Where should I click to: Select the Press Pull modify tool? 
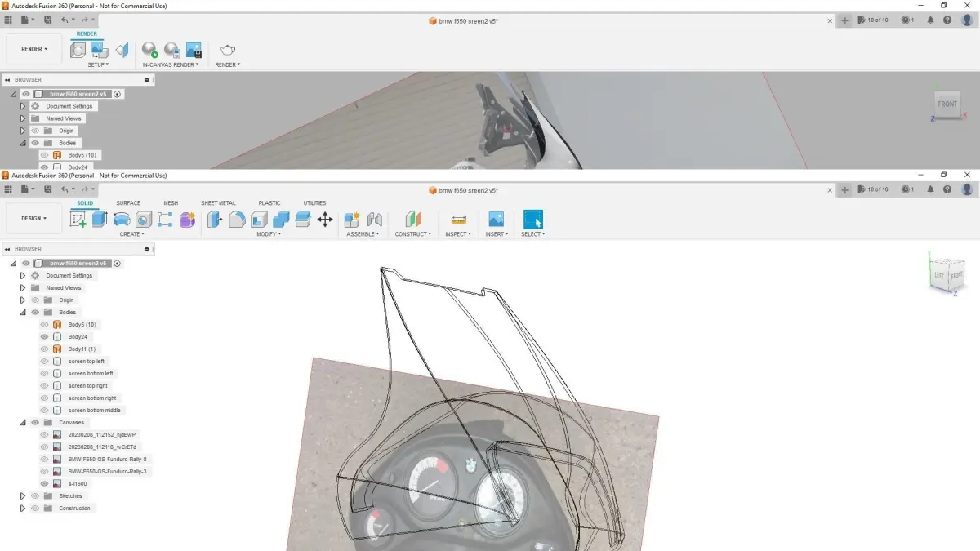point(215,219)
